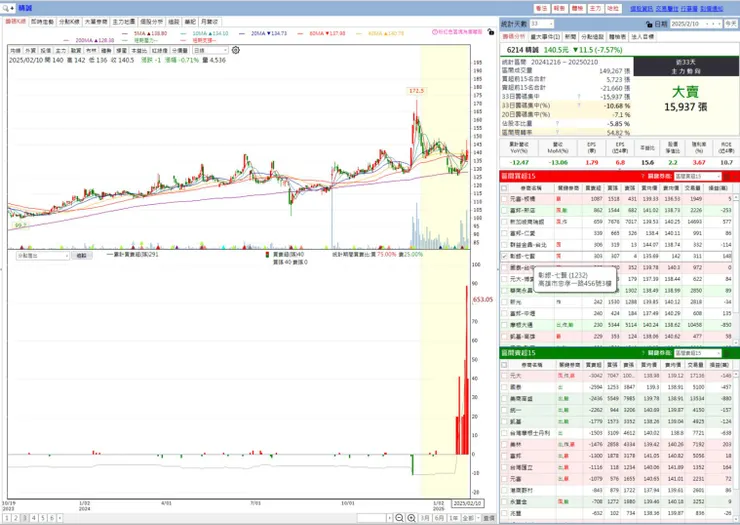Click the 5MA legend color line
This screenshot has height=525, width=740.
coord(125,34)
